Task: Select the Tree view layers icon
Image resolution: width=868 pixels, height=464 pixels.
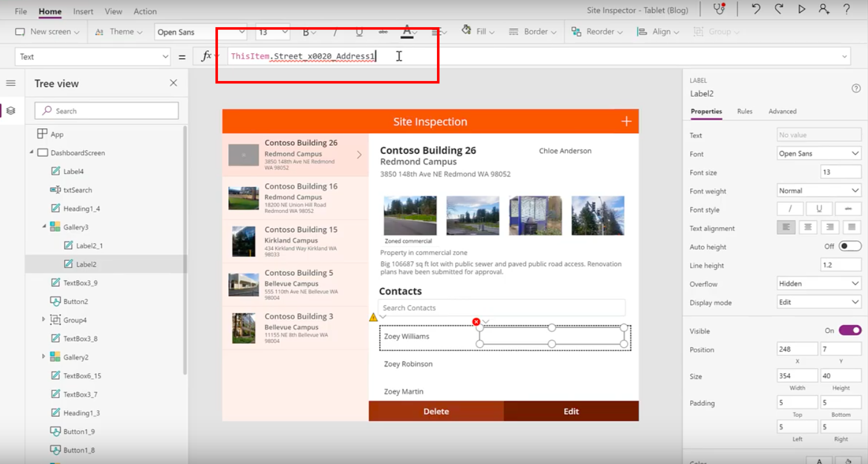Action: 11,111
